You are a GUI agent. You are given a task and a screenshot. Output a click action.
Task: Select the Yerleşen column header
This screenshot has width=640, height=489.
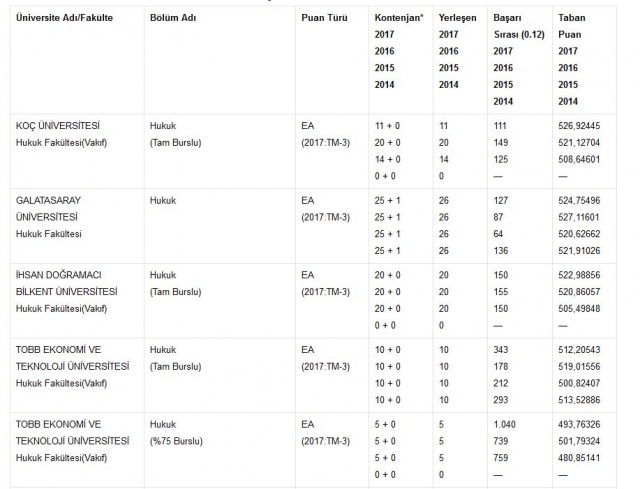click(458, 18)
